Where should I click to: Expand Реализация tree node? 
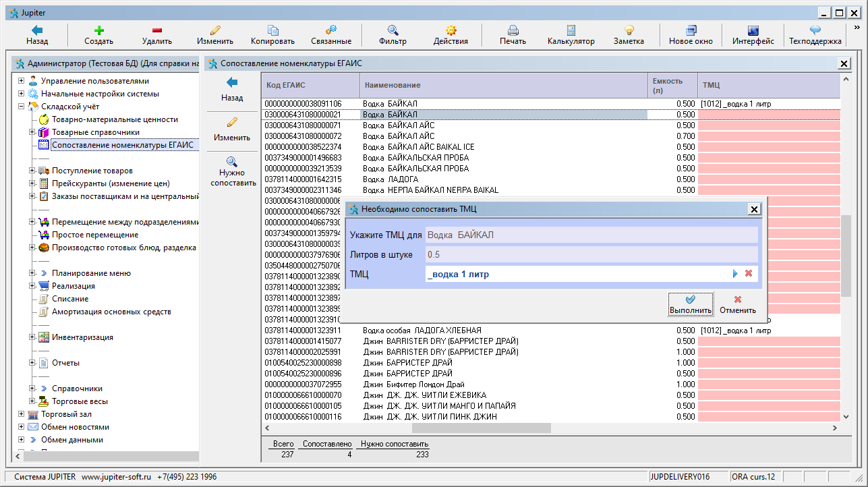pos(32,286)
